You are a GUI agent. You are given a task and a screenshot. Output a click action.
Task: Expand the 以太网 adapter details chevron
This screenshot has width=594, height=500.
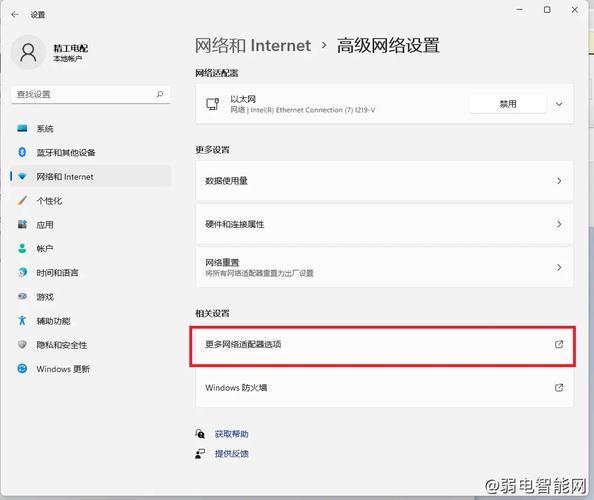click(559, 104)
